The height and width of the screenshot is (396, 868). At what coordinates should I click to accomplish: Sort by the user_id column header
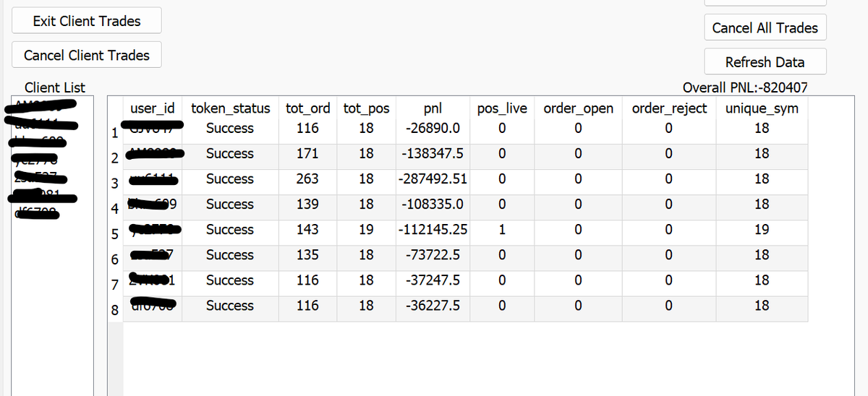point(152,108)
